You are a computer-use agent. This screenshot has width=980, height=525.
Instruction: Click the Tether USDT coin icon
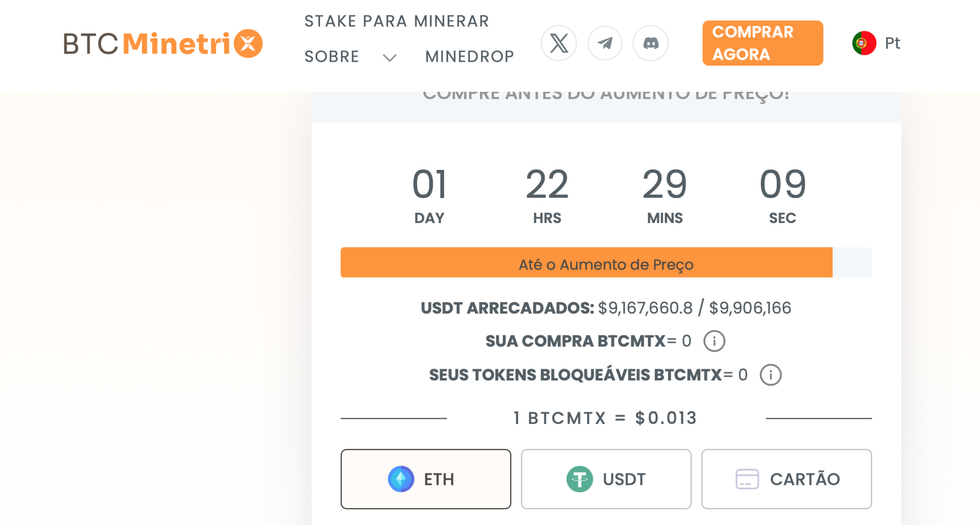tap(579, 479)
